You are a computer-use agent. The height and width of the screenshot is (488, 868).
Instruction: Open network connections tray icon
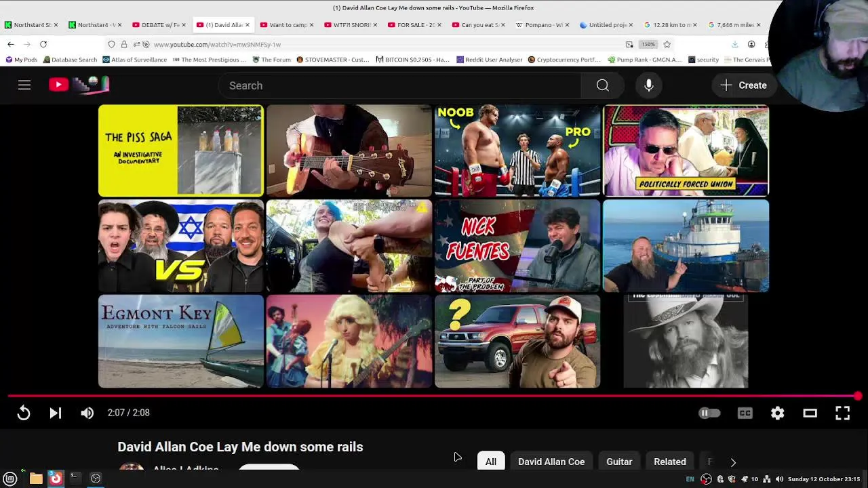click(x=767, y=479)
